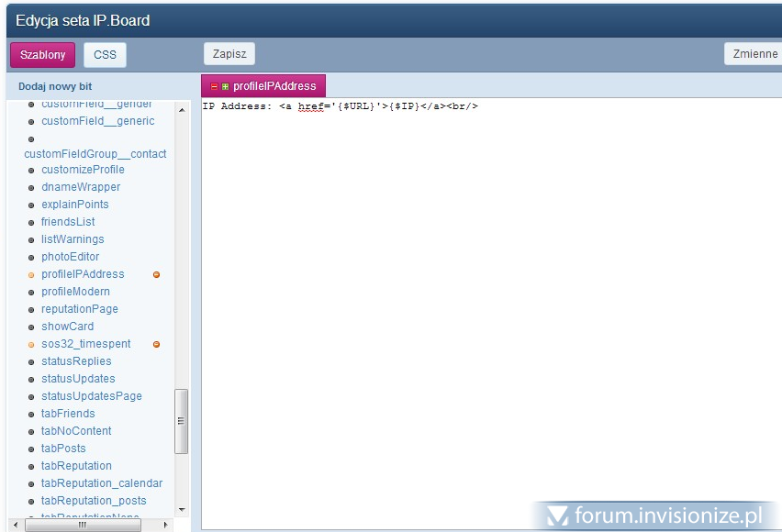Click the orange bullet before sos32_timespent
782x532 pixels.
pos(31,344)
